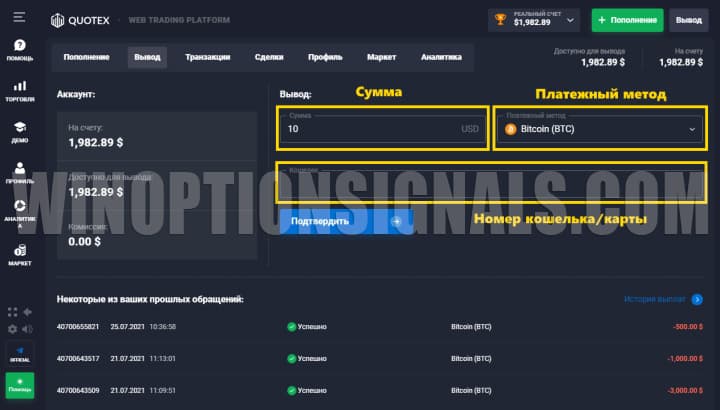This screenshot has width=720, height=410.
Task: Open the Маркет icon in sidebar
Action: point(20,254)
